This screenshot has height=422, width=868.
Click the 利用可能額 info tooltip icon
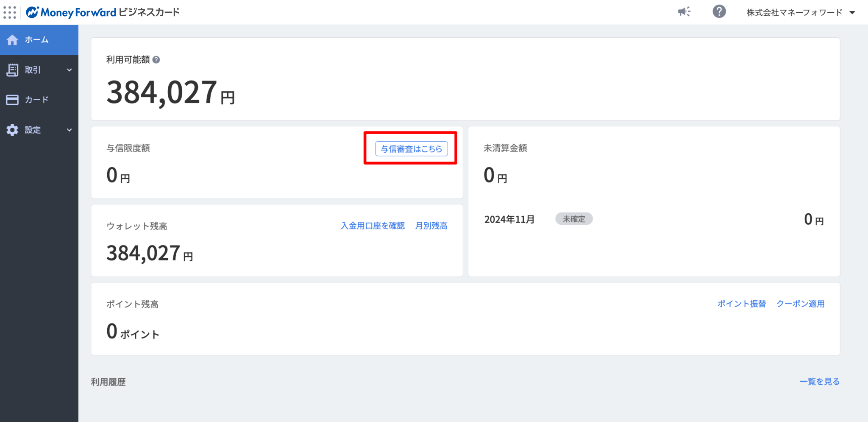point(156,60)
